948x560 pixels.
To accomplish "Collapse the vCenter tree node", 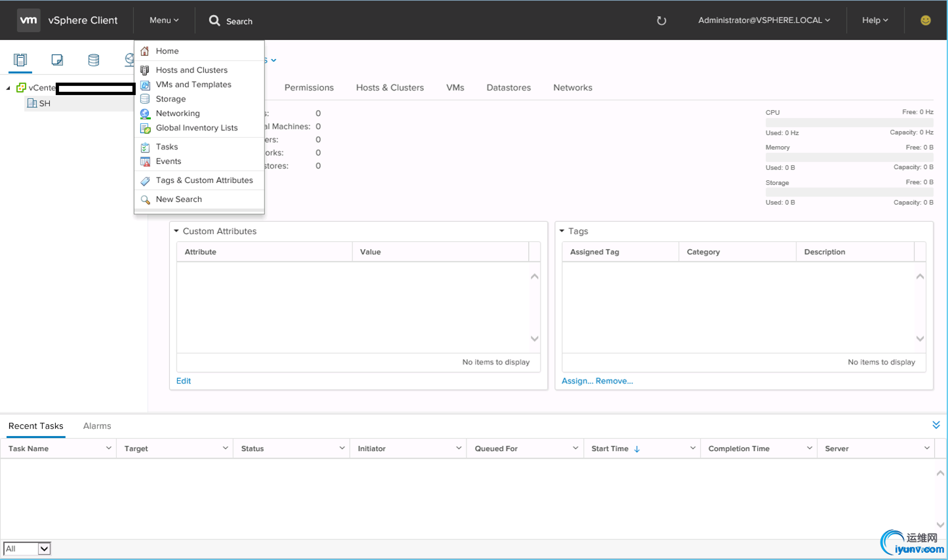I will tap(9, 88).
